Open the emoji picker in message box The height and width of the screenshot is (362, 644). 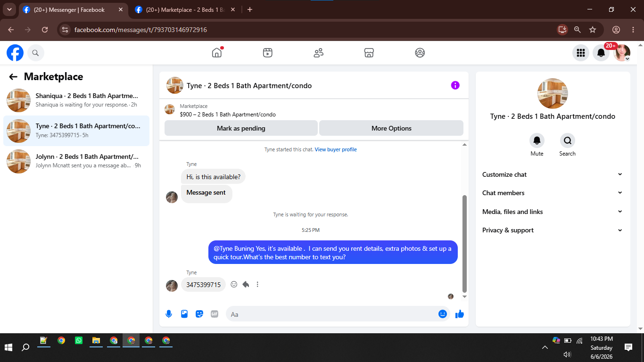pyautogui.click(x=442, y=314)
